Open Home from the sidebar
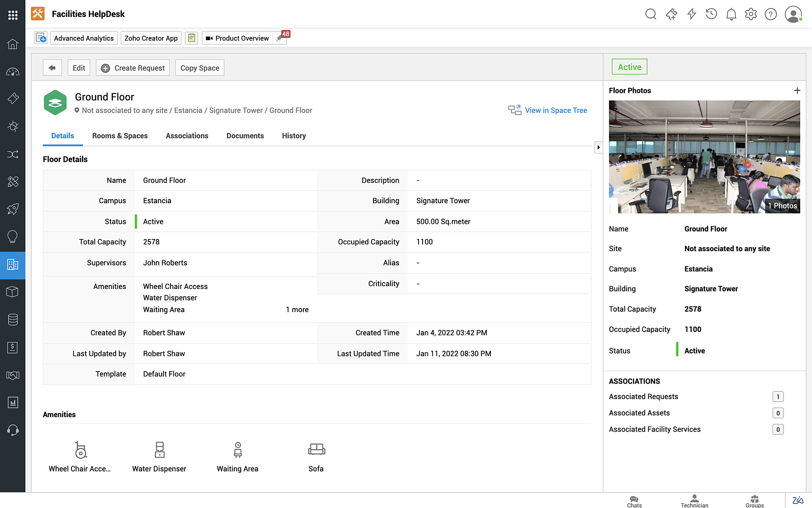 pyautogui.click(x=13, y=44)
